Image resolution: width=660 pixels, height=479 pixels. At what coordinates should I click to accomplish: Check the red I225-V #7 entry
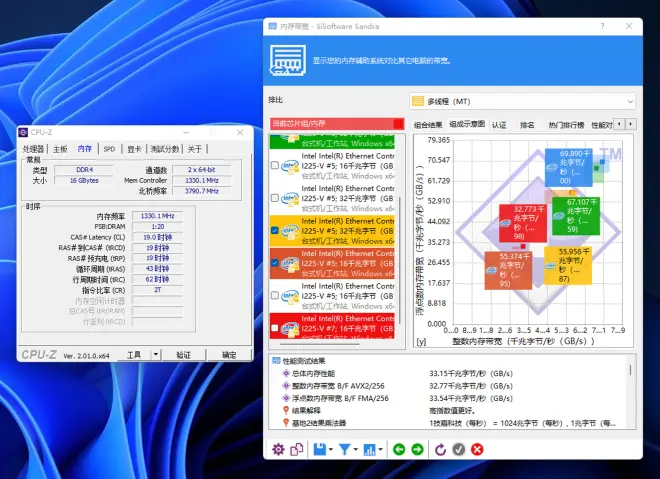(275, 329)
